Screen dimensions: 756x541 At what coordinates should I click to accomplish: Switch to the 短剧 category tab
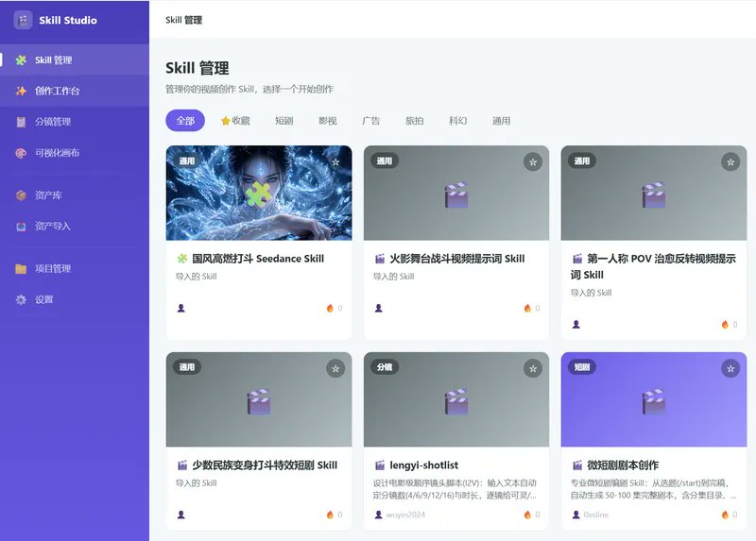pyautogui.click(x=284, y=121)
